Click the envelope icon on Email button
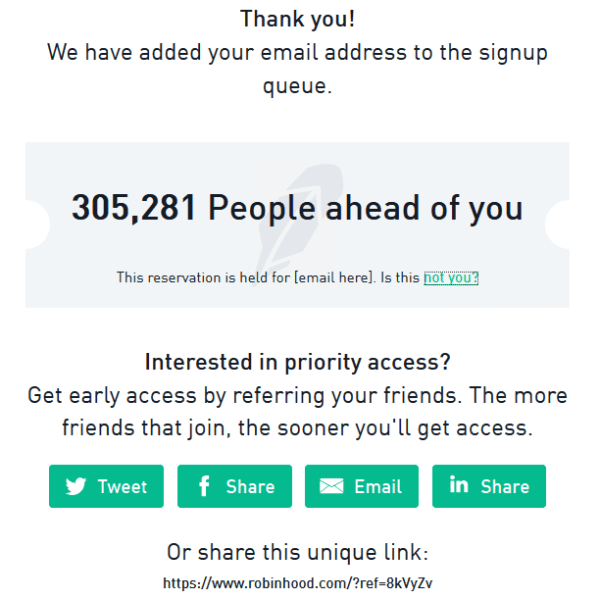The image size is (600, 600). (331, 486)
